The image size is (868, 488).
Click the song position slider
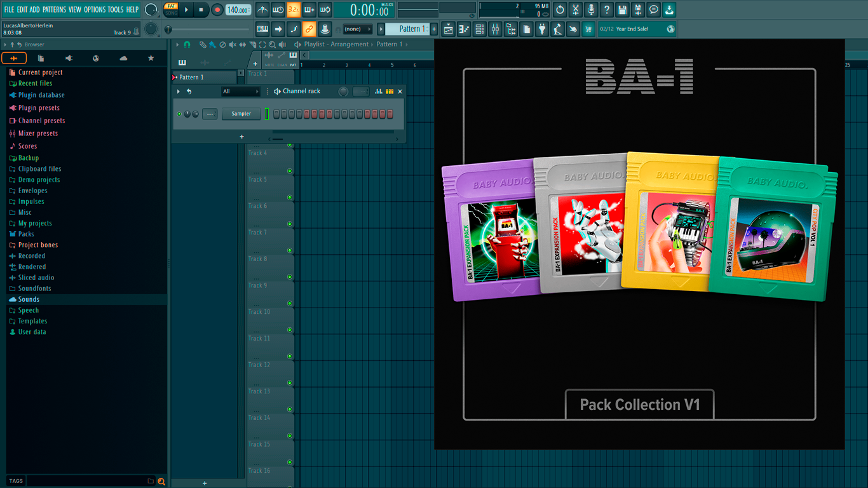tap(208, 29)
